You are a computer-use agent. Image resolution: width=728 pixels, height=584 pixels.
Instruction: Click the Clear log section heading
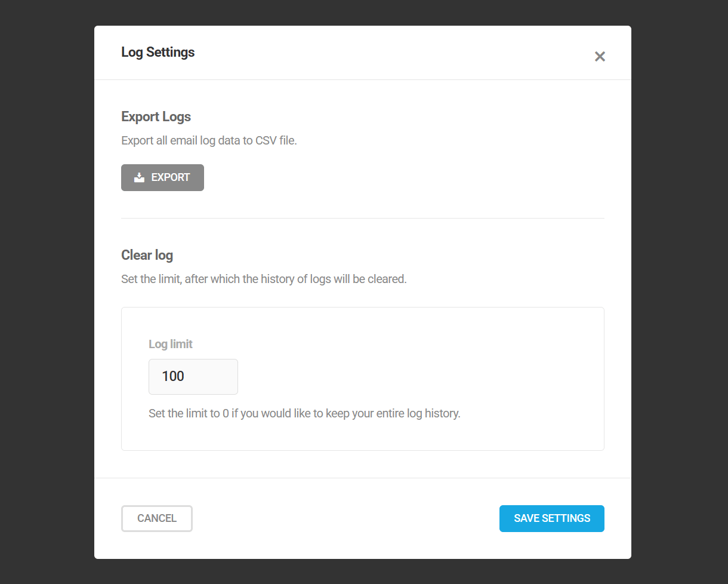pyautogui.click(x=147, y=255)
